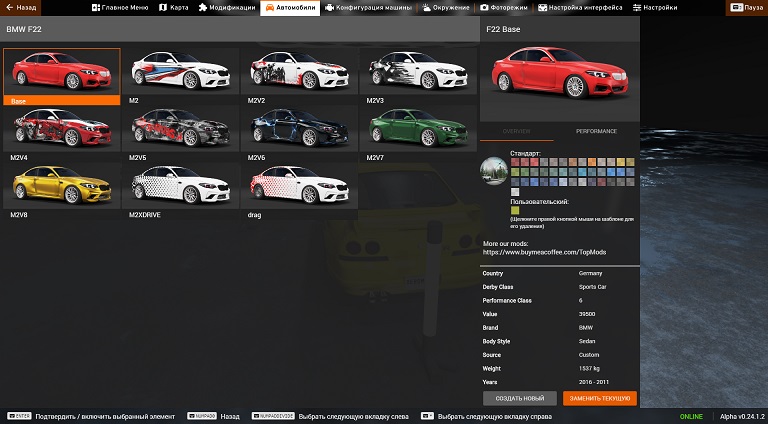Switch to the Overview tab
This screenshot has width=768, height=424.
(x=517, y=131)
